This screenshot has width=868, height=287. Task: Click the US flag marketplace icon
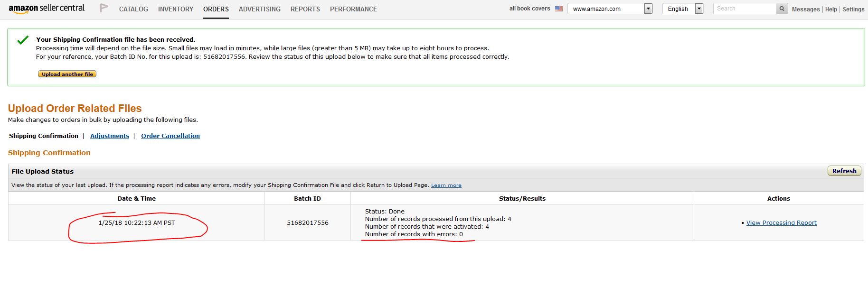[x=559, y=9]
